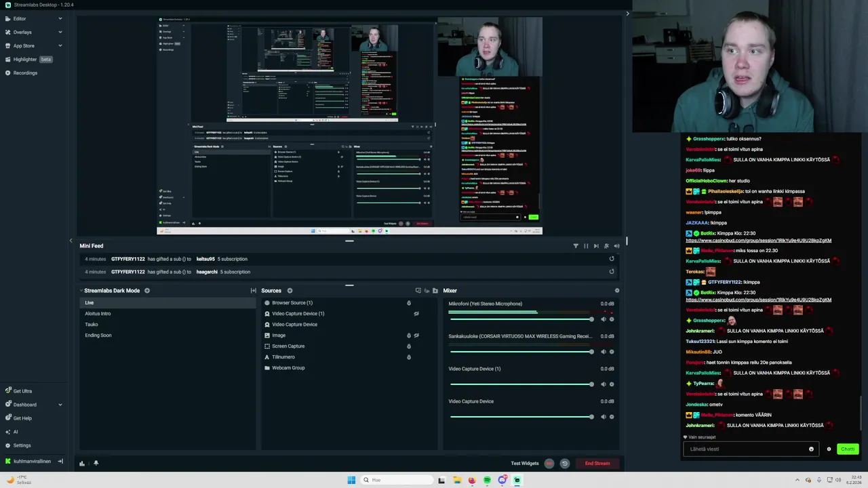This screenshot has height=488, width=868.
Task: Toggle visibility of Video Capture Device (1) source
Action: [416, 314]
